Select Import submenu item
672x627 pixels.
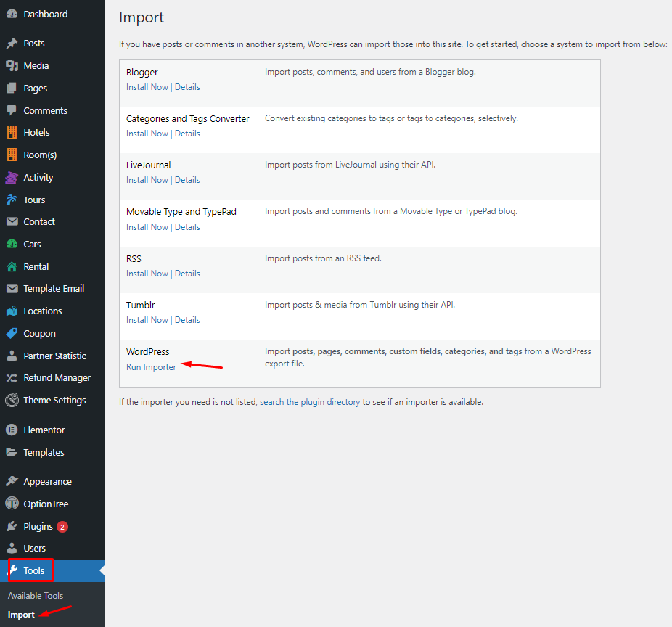[x=21, y=615]
